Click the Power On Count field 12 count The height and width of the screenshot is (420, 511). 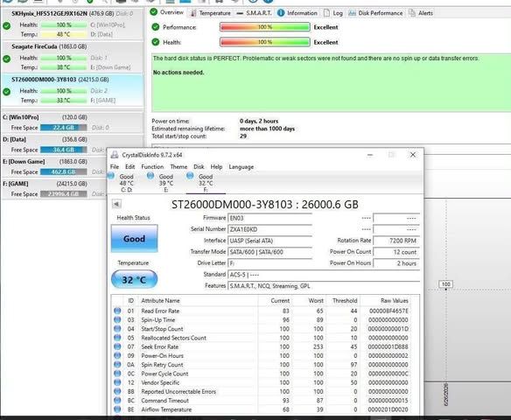point(396,252)
